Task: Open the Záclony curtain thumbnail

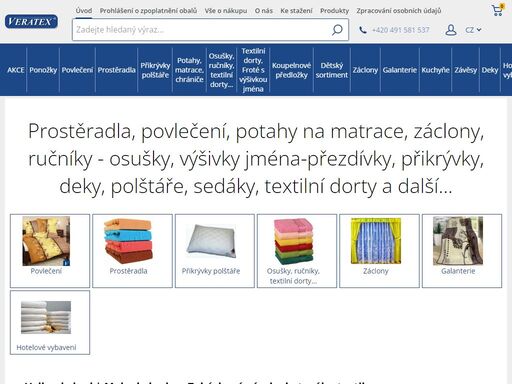Action: point(376,241)
